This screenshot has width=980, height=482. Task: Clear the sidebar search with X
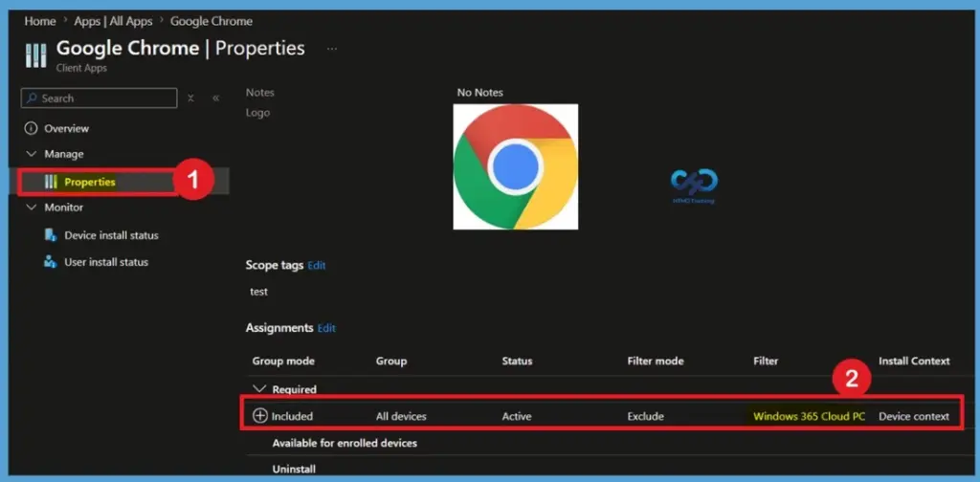coord(190,98)
